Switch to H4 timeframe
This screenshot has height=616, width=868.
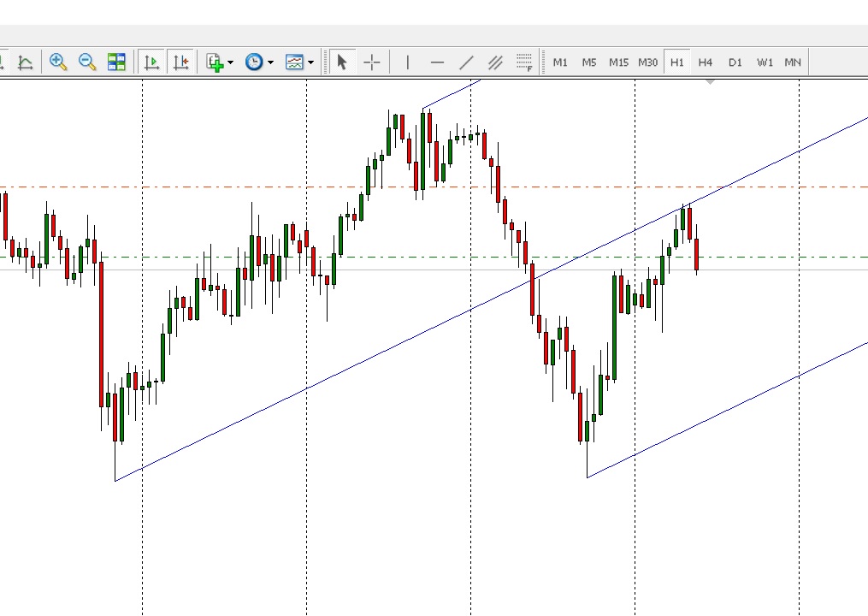706,62
